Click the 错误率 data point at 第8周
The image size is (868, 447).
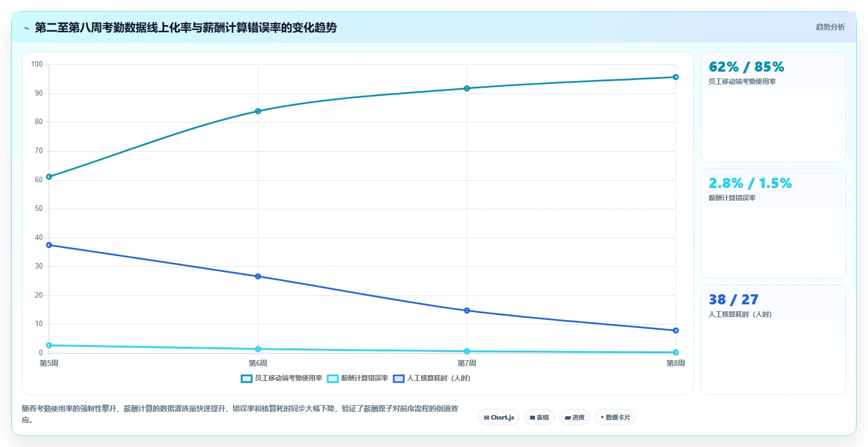pos(676,352)
